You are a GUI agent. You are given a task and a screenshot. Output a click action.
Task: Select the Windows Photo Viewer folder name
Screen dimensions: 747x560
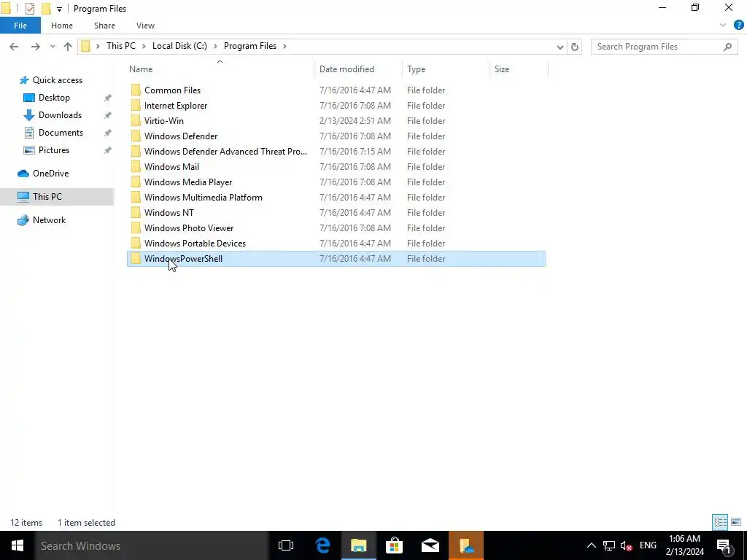pos(189,228)
